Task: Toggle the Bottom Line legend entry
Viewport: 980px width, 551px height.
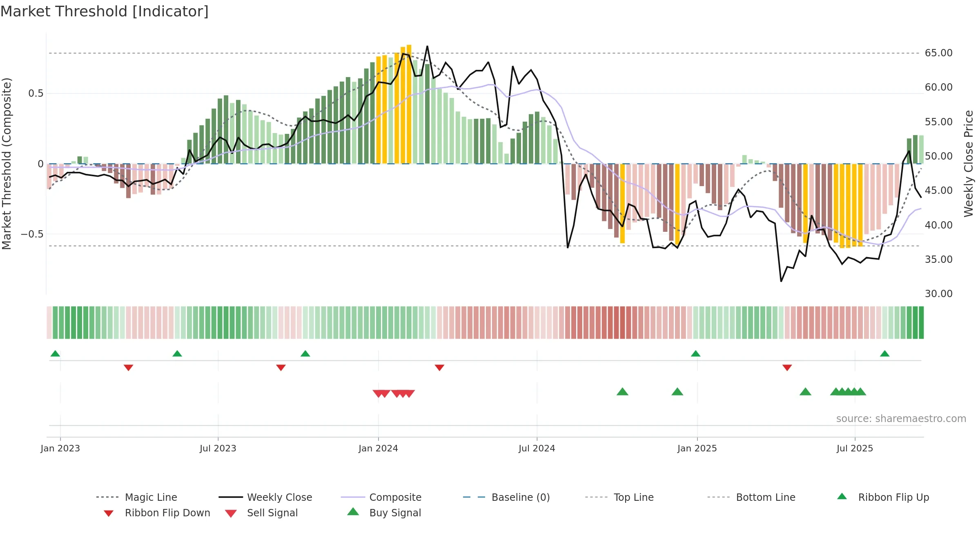Action: [751, 497]
